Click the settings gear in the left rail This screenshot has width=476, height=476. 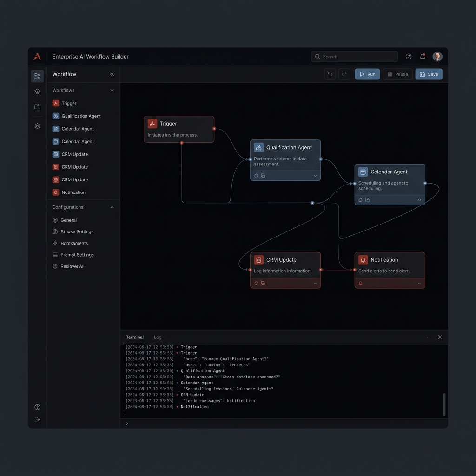[37, 126]
